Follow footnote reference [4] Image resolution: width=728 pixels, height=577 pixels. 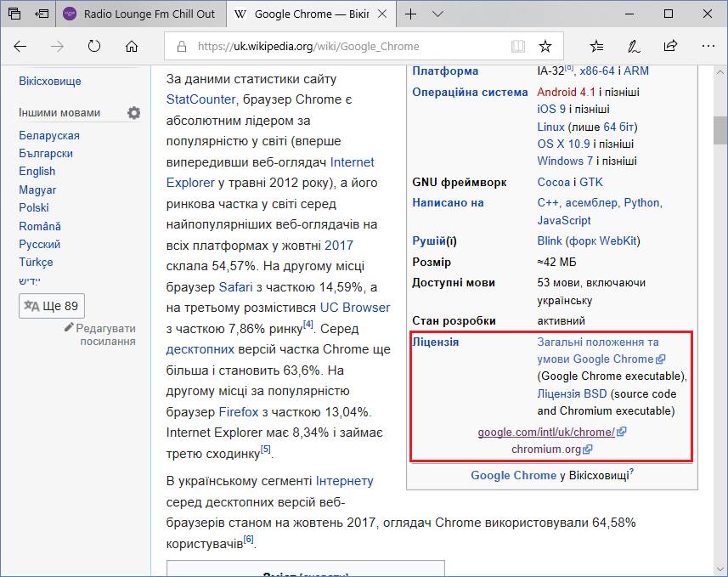click(x=308, y=325)
